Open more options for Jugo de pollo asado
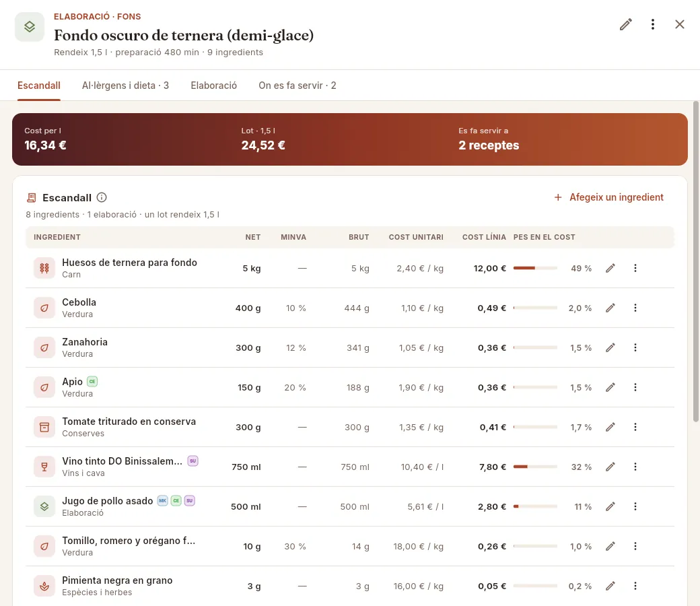The width and height of the screenshot is (700, 606). pyautogui.click(x=635, y=506)
